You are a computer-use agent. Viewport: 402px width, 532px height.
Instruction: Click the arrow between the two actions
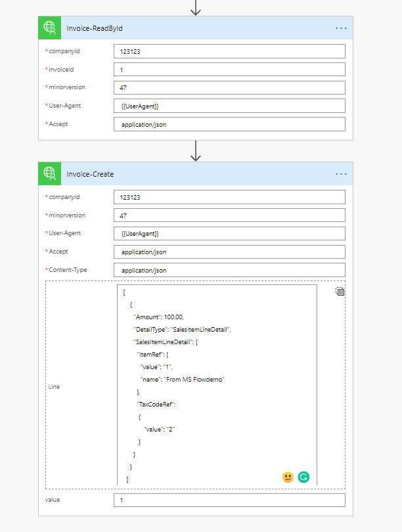[x=196, y=150]
